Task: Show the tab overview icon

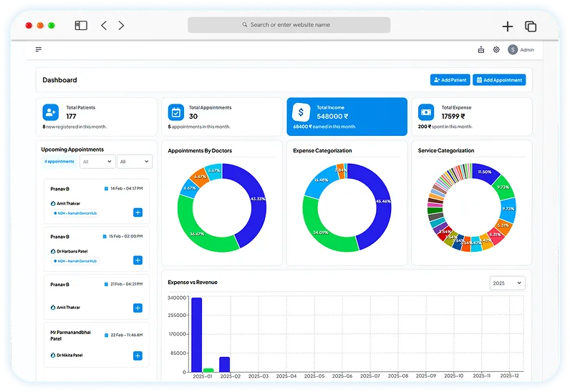Action: (531, 26)
